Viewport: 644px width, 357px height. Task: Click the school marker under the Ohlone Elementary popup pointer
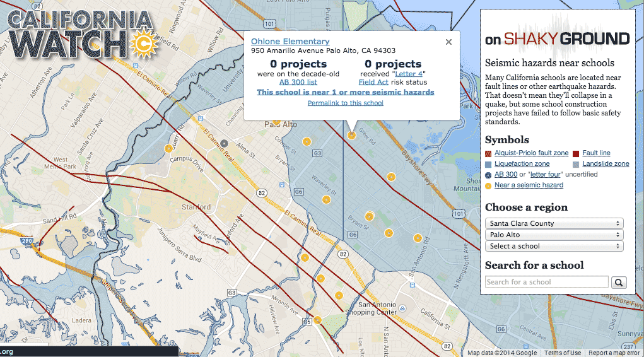(x=351, y=135)
